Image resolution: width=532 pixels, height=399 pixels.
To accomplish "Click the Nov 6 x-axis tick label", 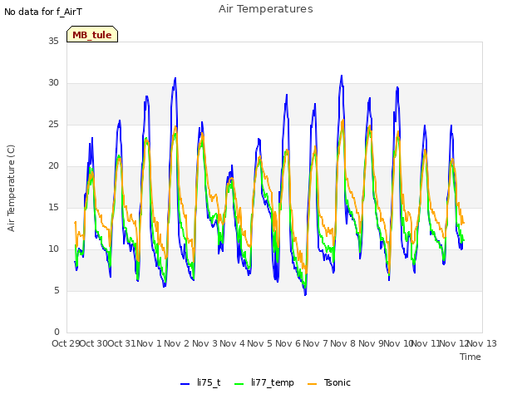I will (288, 343).
